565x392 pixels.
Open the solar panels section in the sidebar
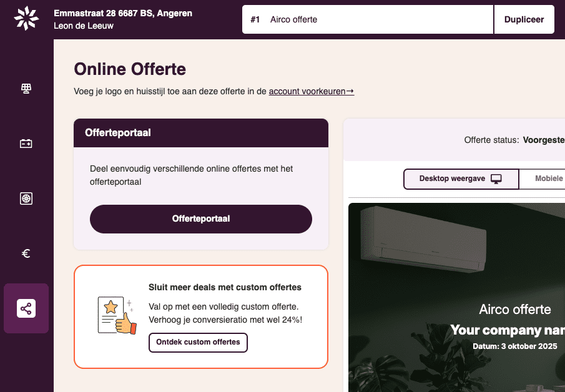(26, 89)
